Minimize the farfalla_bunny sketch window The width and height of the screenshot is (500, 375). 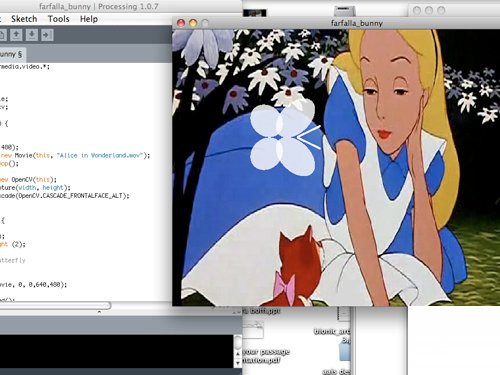pos(193,23)
